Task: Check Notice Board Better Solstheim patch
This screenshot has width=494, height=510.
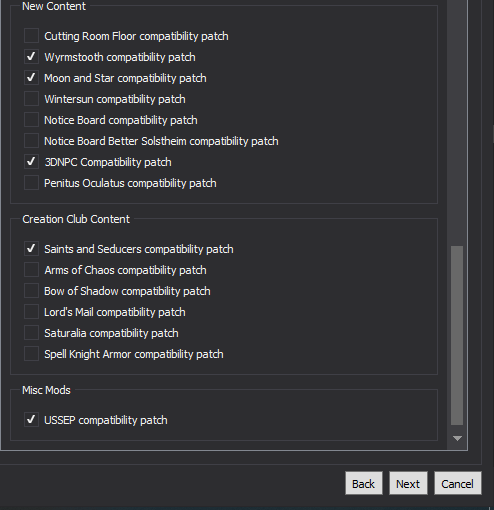Action: [x=31, y=141]
